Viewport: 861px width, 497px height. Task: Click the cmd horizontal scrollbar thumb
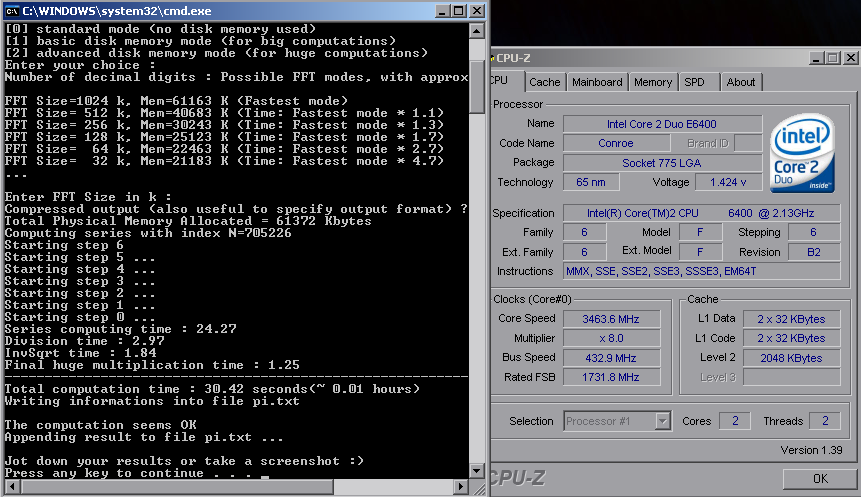click(x=176, y=486)
